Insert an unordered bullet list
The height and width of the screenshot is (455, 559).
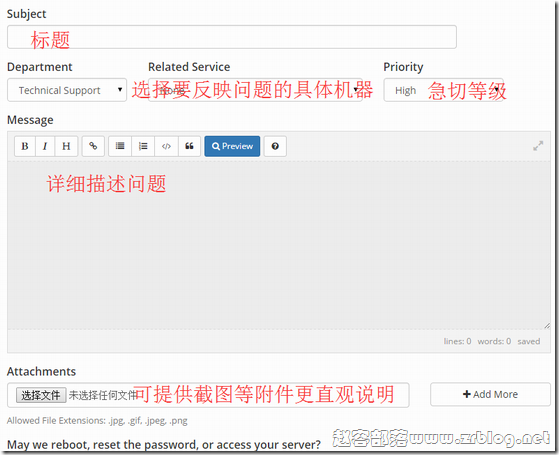pyautogui.click(x=120, y=146)
